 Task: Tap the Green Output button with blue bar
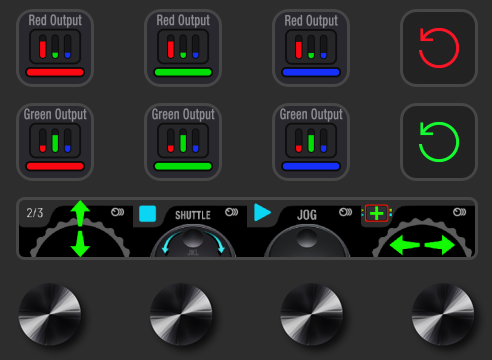(x=311, y=142)
